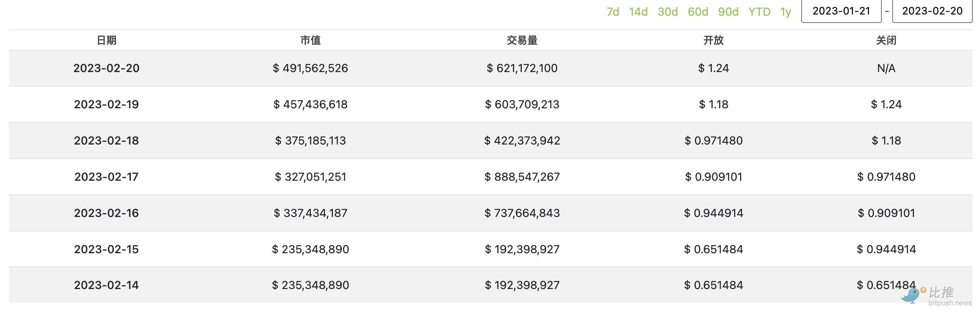Image resolution: width=980 pixels, height=314 pixels.
Task: Select YTD range filter
Action: [x=759, y=12]
